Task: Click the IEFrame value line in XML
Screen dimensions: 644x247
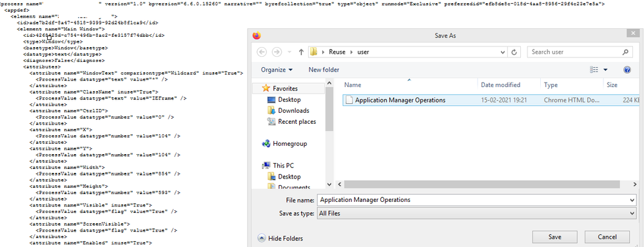Action: pyautogui.click(x=111, y=99)
